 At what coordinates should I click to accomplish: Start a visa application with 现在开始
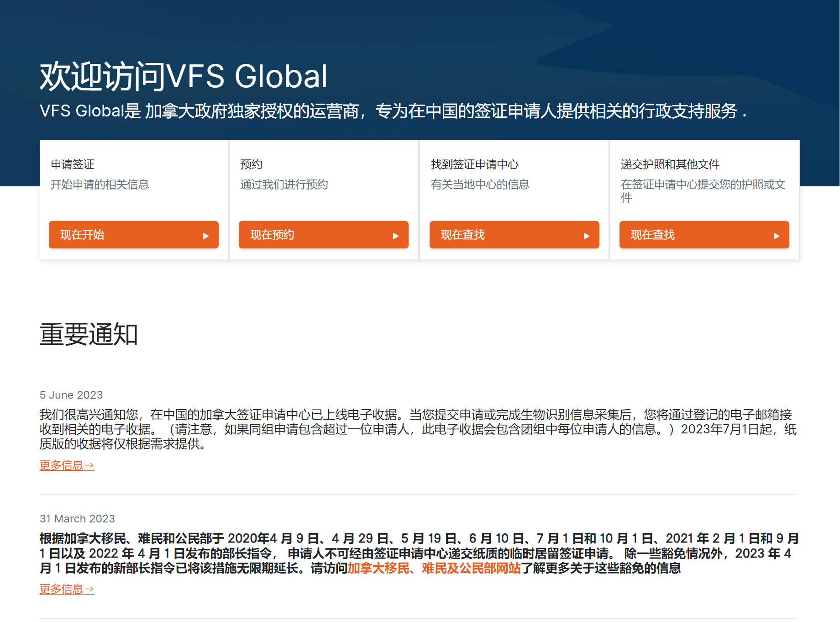tap(133, 235)
